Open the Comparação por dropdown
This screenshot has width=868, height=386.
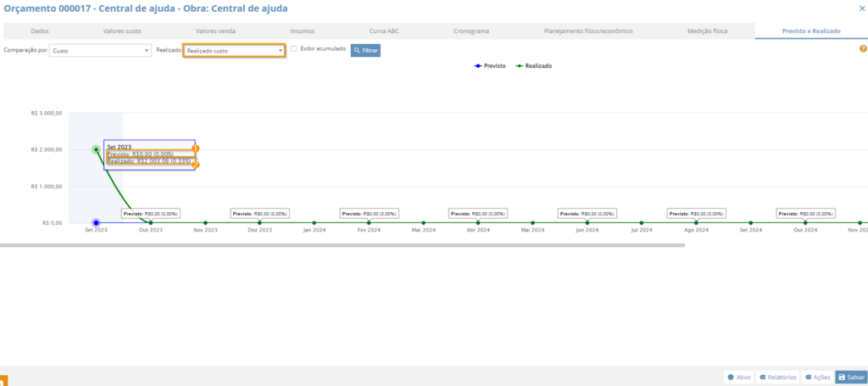click(x=100, y=50)
